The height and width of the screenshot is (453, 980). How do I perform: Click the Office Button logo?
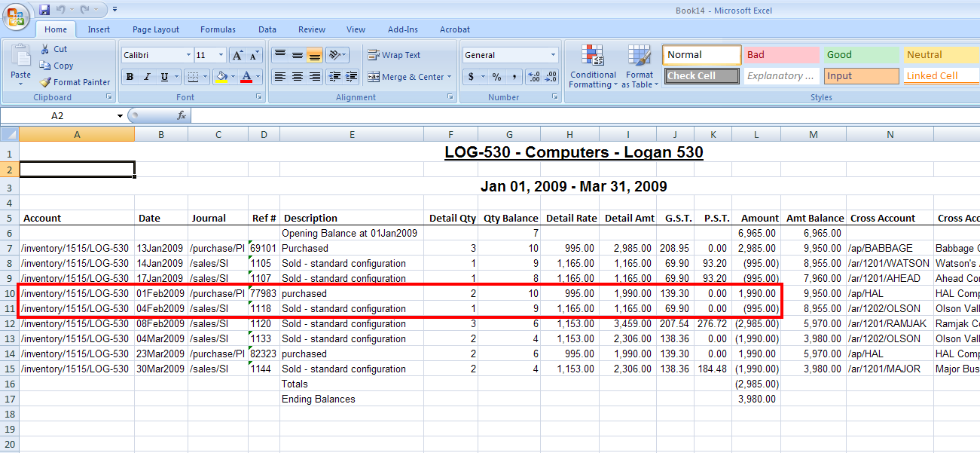pyautogui.click(x=17, y=17)
